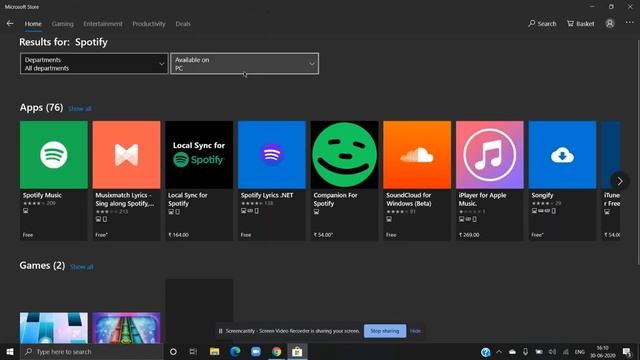
Task: Click Stop sharing in the Screencastify bar
Action: (x=384, y=331)
